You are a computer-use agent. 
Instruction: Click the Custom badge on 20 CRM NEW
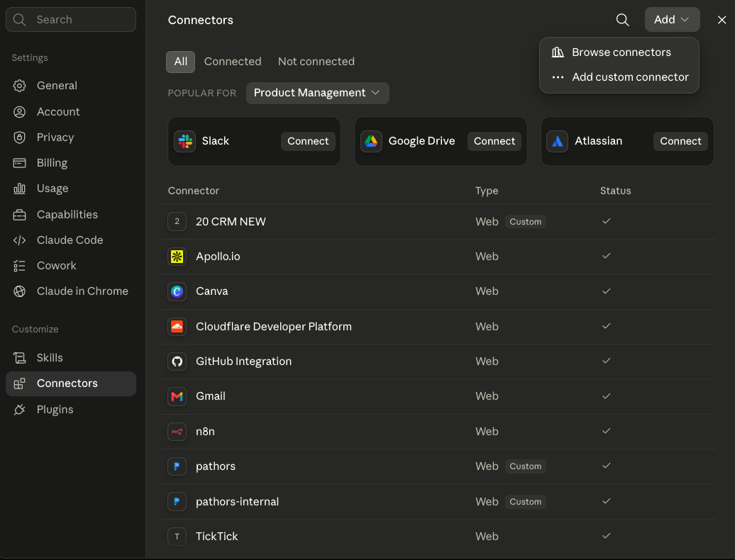[526, 221]
